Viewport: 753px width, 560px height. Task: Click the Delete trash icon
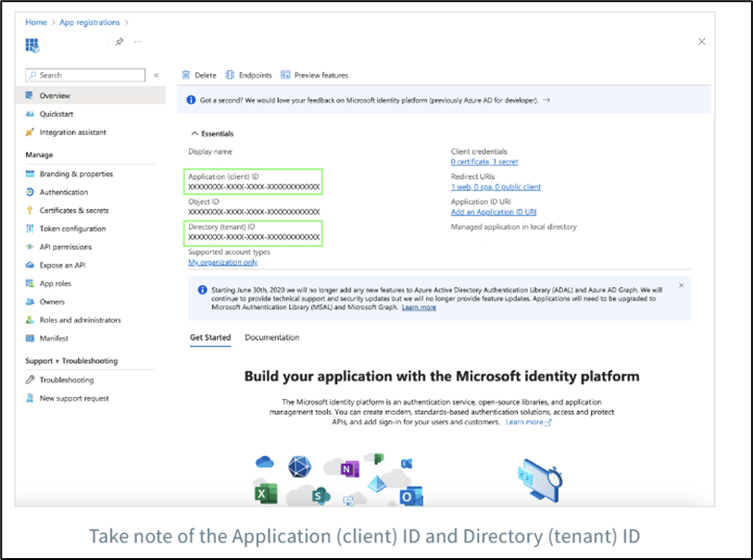[x=186, y=75]
